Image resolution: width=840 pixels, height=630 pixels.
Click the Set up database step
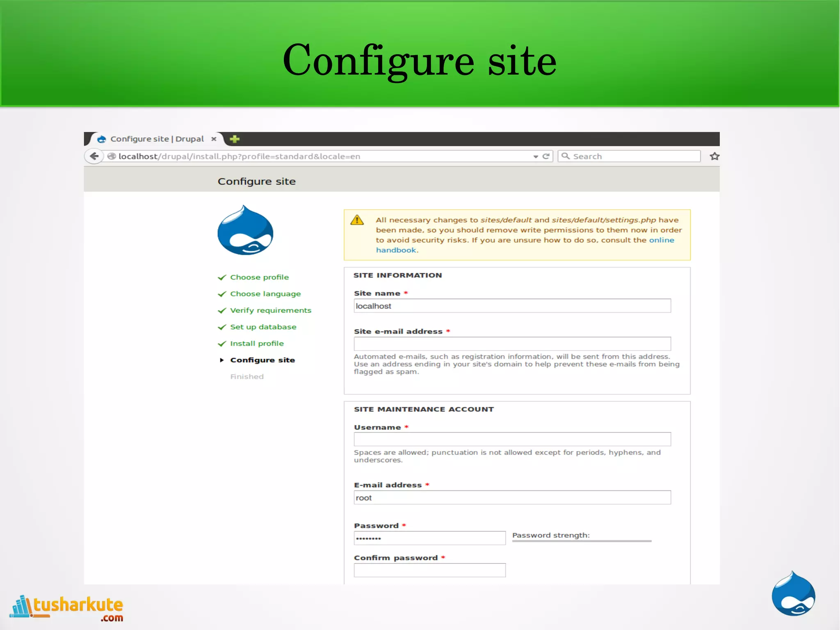pos(263,327)
